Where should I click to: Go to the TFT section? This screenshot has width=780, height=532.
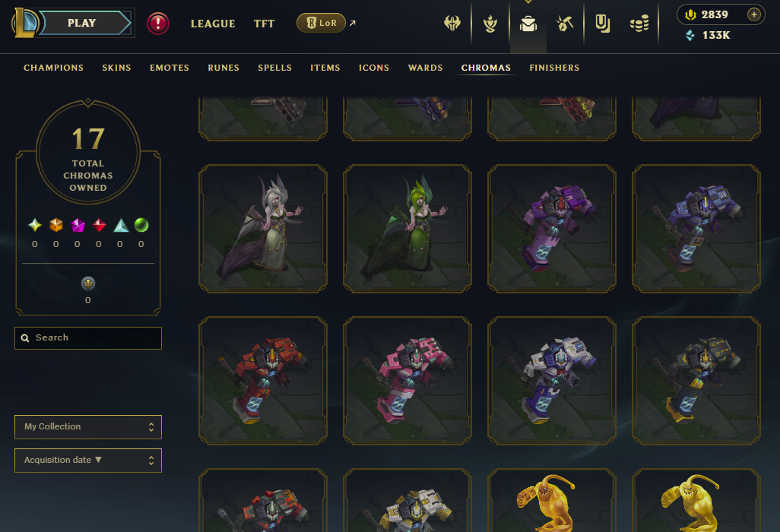[264, 24]
